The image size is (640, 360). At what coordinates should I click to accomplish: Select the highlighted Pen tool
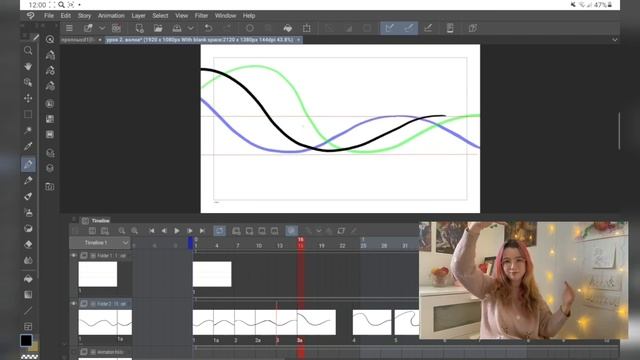28,164
